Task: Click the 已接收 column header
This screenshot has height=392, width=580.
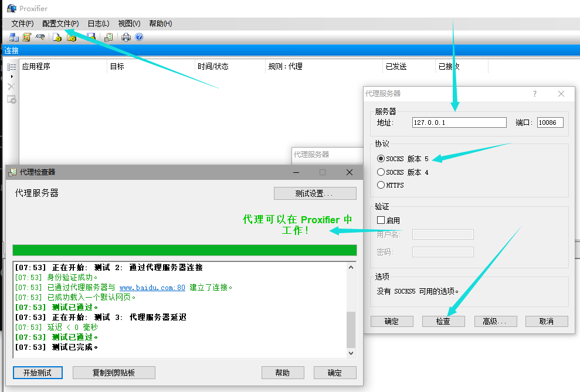Action: 462,66
